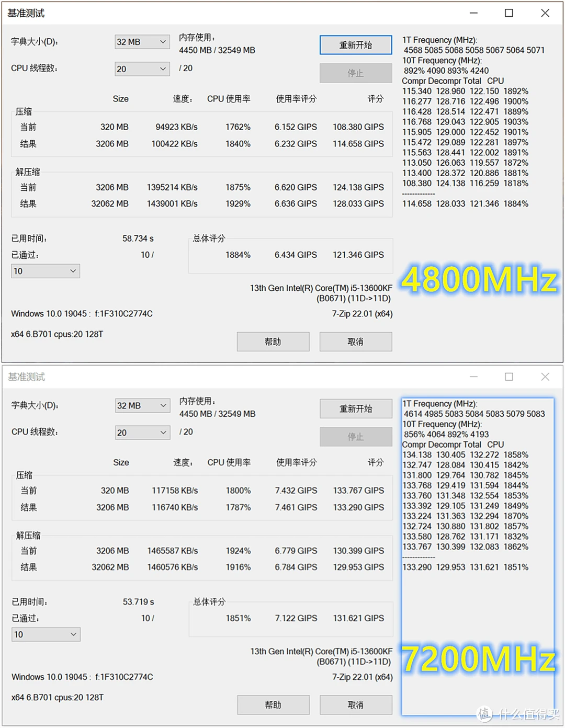This screenshot has width=565, height=728.
Task: Click 取消 (Cancel) in the bottom benchmark window
Action: coord(356,705)
